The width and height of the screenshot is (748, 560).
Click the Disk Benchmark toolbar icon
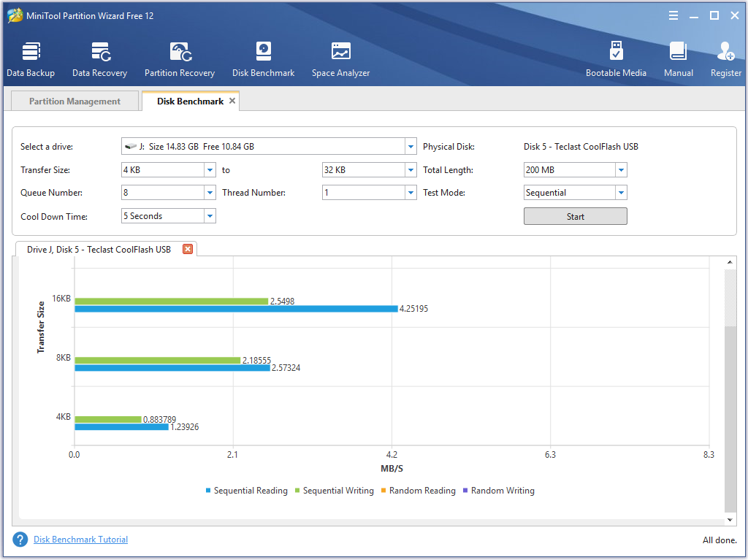[263, 59]
